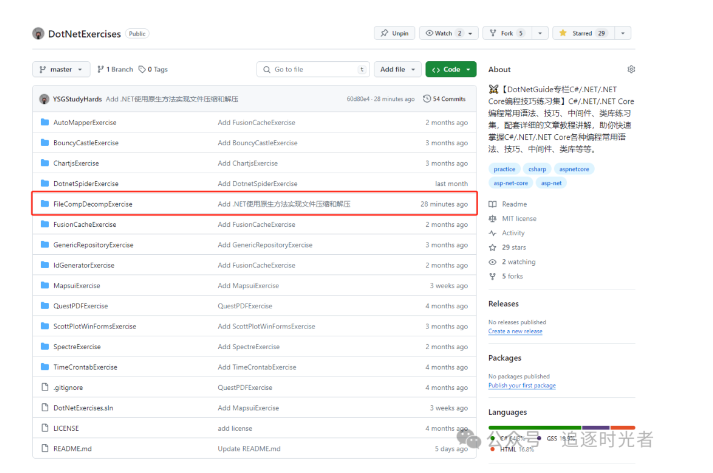
Task: Open the HTML language link
Action: [512, 449]
